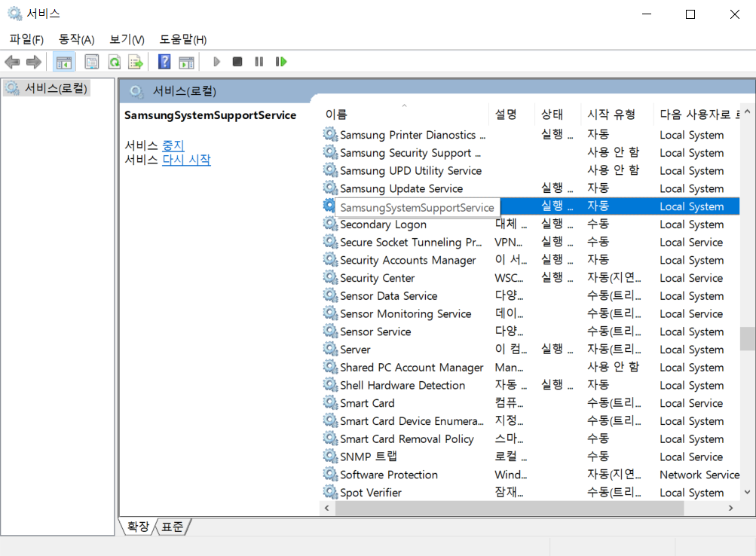Open the 파일(F) menu
756x556 pixels.
tap(26, 39)
